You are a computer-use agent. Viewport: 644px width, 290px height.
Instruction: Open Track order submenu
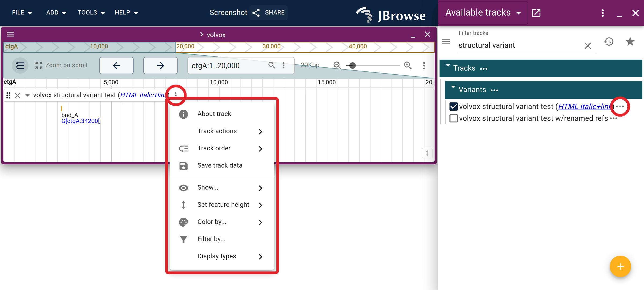(x=222, y=148)
